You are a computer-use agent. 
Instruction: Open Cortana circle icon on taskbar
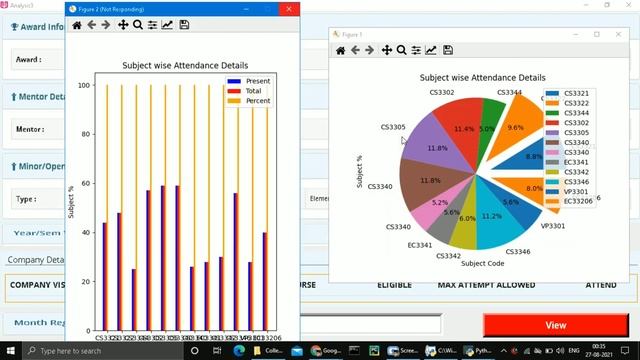click(195, 351)
